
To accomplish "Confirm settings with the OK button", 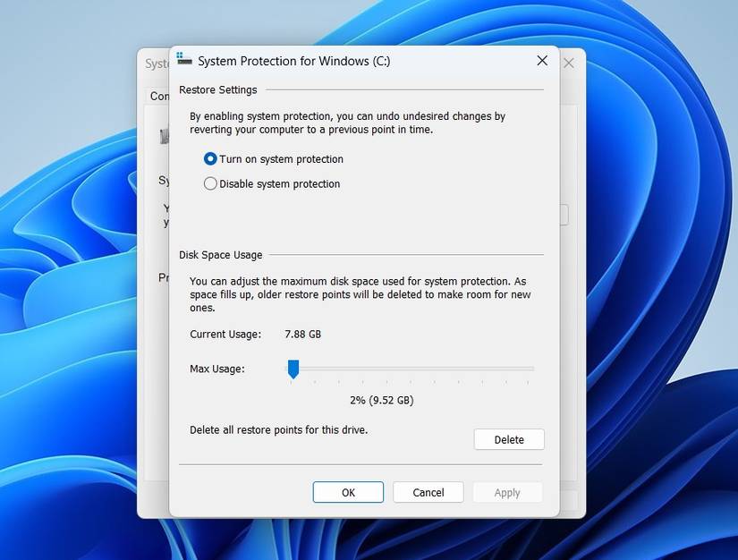I will click(348, 492).
